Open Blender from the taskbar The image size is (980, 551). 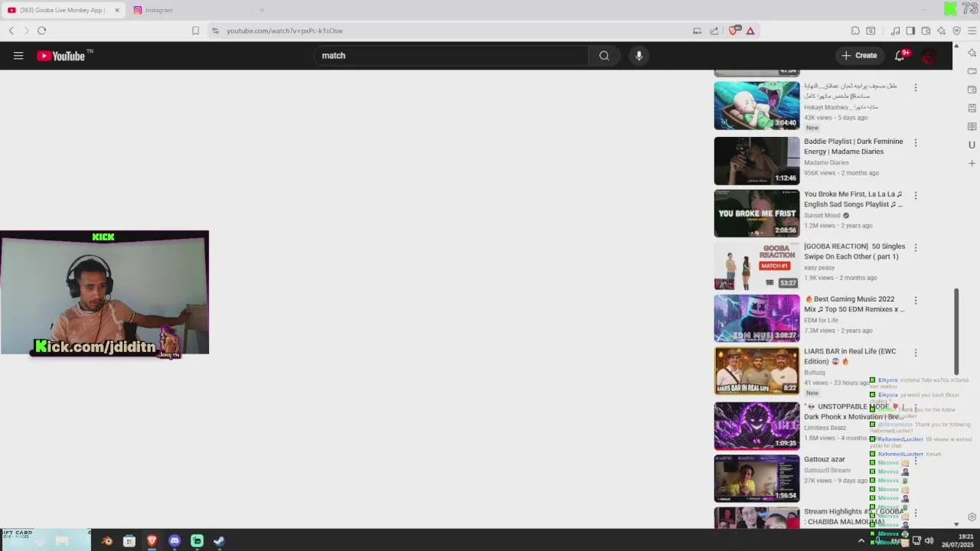point(107,541)
